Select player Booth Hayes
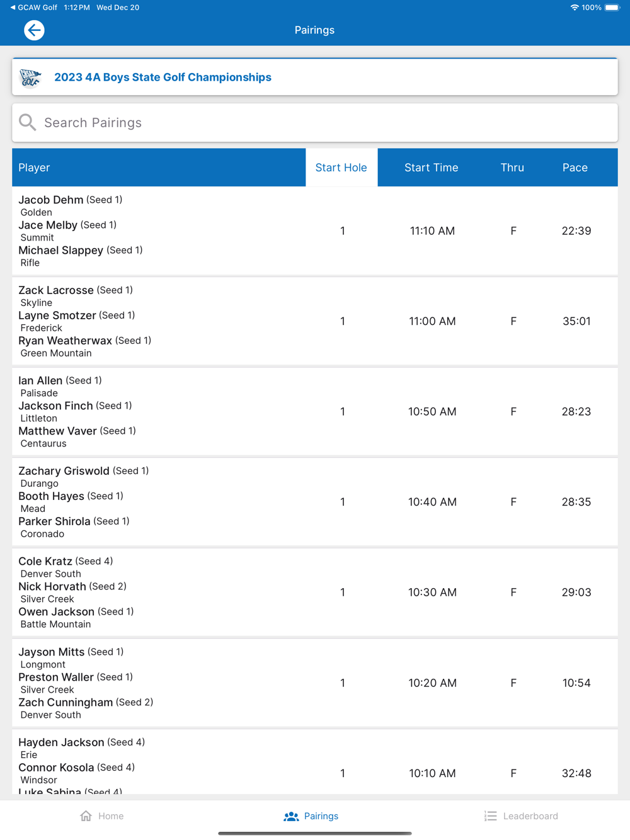This screenshot has width=630, height=840. click(51, 496)
